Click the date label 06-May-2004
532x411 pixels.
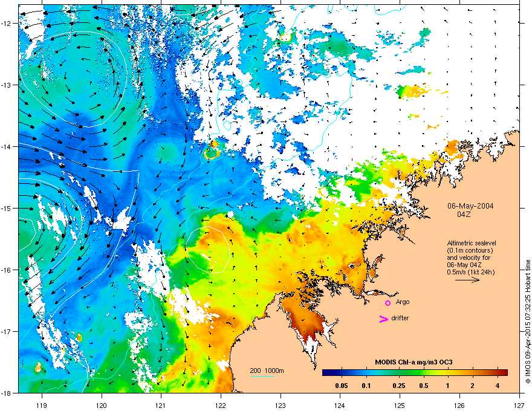[470, 206]
